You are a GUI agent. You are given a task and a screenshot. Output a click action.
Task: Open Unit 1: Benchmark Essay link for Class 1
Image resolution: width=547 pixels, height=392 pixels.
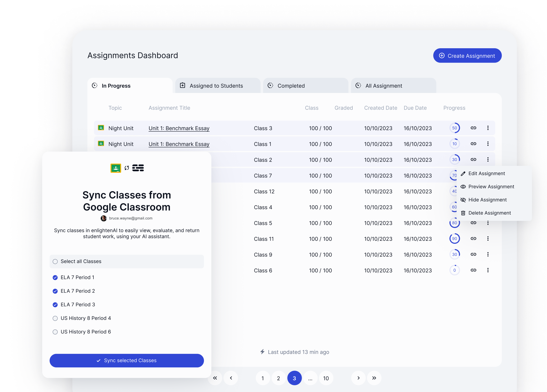pyautogui.click(x=179, y=144)
